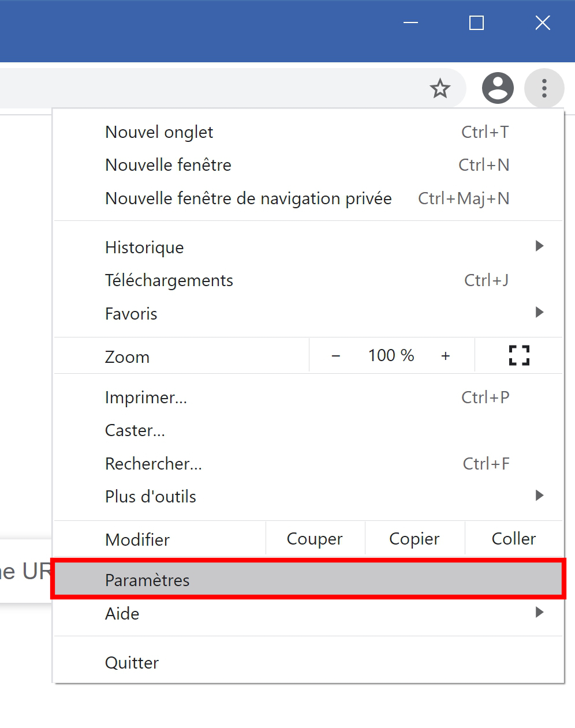The image size is (575, 728).
Task: Expand the Historique submenu arrow
Action: 539,246
